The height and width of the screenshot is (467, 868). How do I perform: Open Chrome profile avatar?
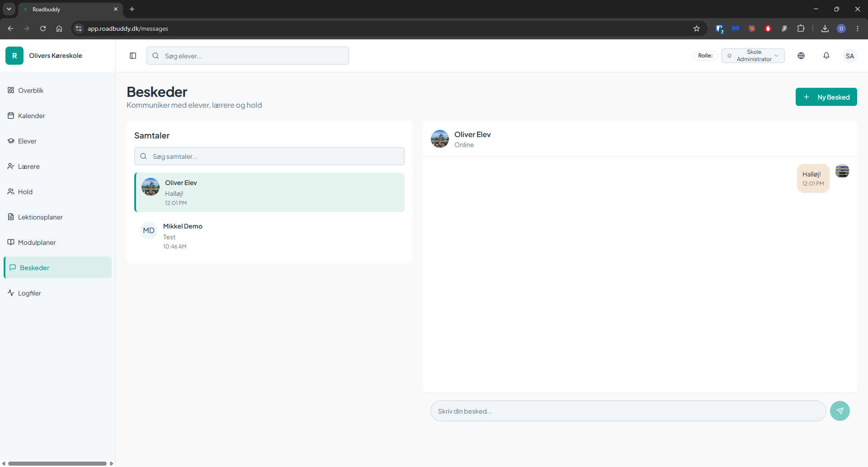coord(841,29)
